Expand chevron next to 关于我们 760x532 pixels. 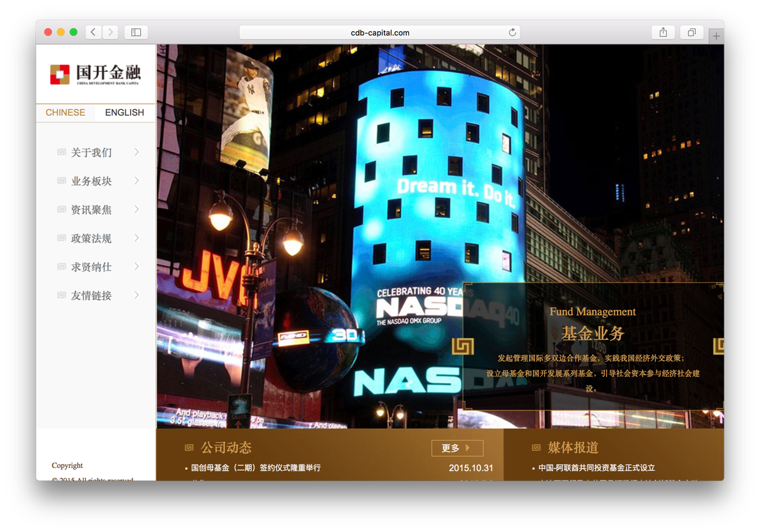[x=137, y=153]
